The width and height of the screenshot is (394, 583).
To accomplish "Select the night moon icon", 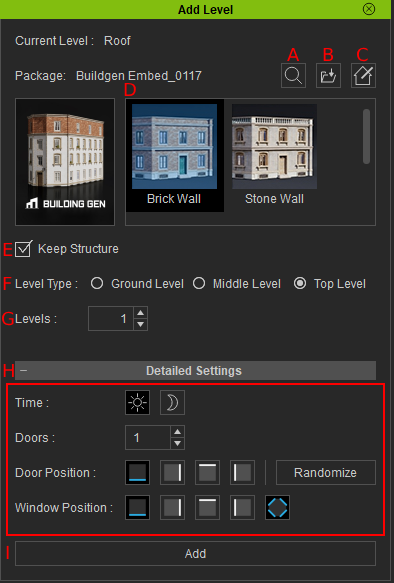I will [x=172, y=402].
